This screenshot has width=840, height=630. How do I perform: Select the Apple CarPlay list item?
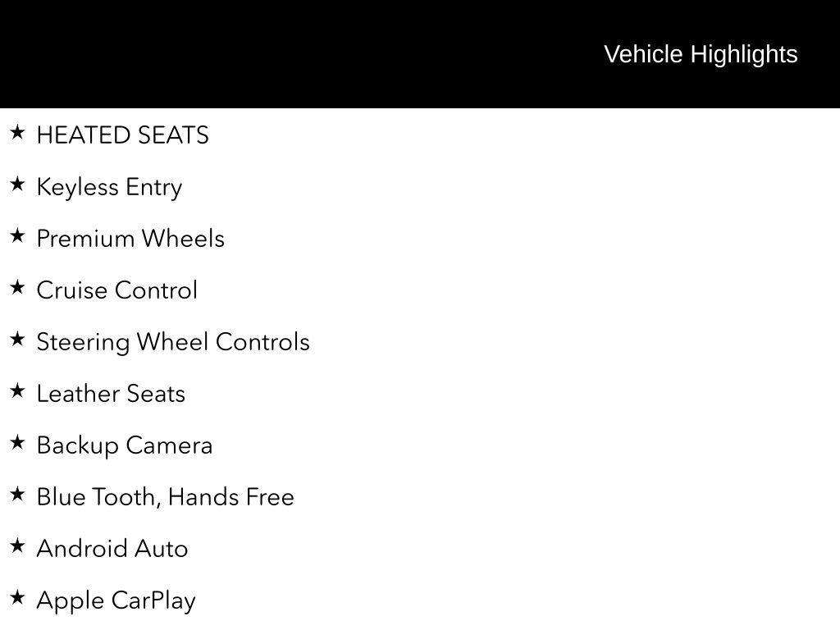(x=116, y=600)
